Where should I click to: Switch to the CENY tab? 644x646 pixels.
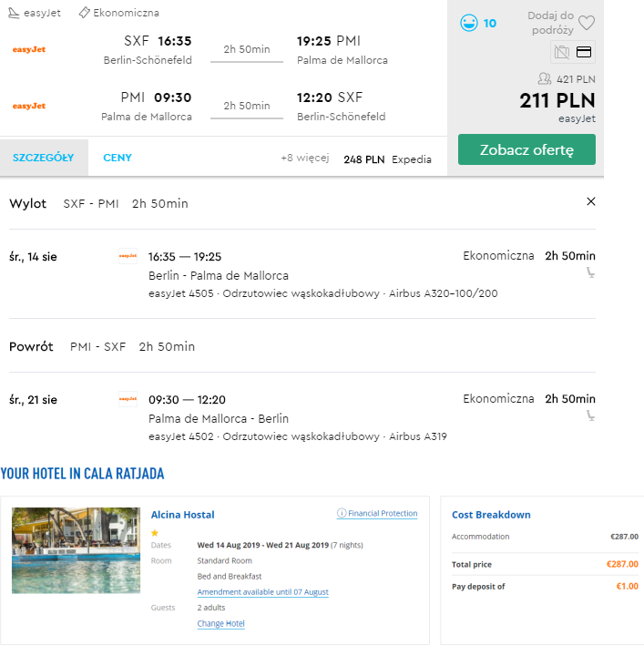(118, 158)
